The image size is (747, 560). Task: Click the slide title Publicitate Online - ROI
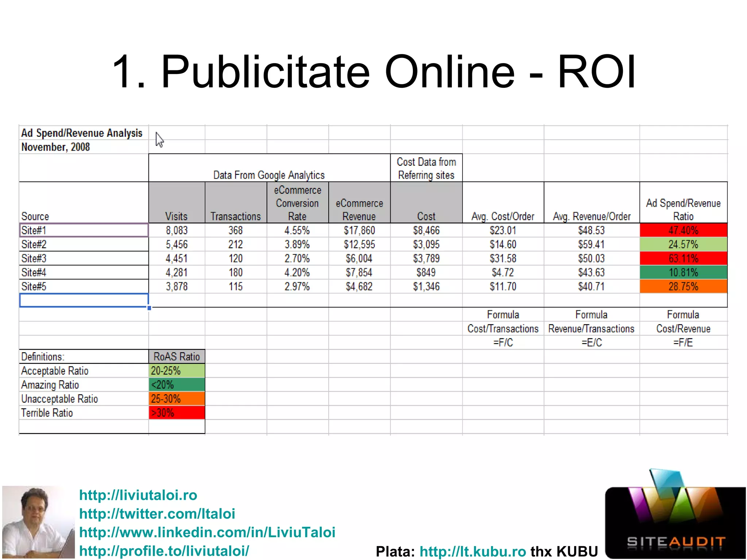coord(374,71)
